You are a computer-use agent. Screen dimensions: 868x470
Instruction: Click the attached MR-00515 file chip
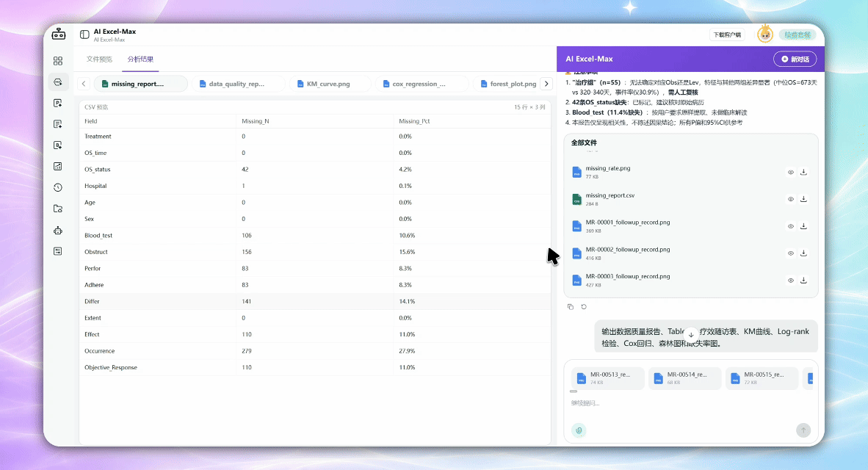(x=762, y=378)
